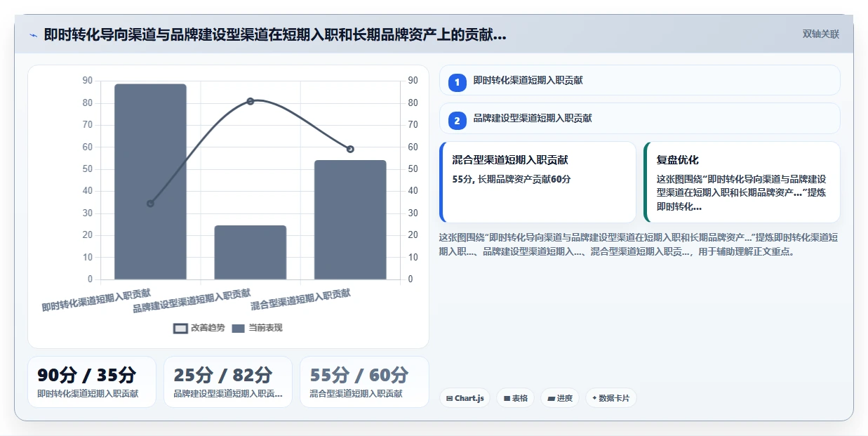Viewport: 868px width, 436px height.
Task: Click the icon inside 表格 tag
Action: [507, 398]
